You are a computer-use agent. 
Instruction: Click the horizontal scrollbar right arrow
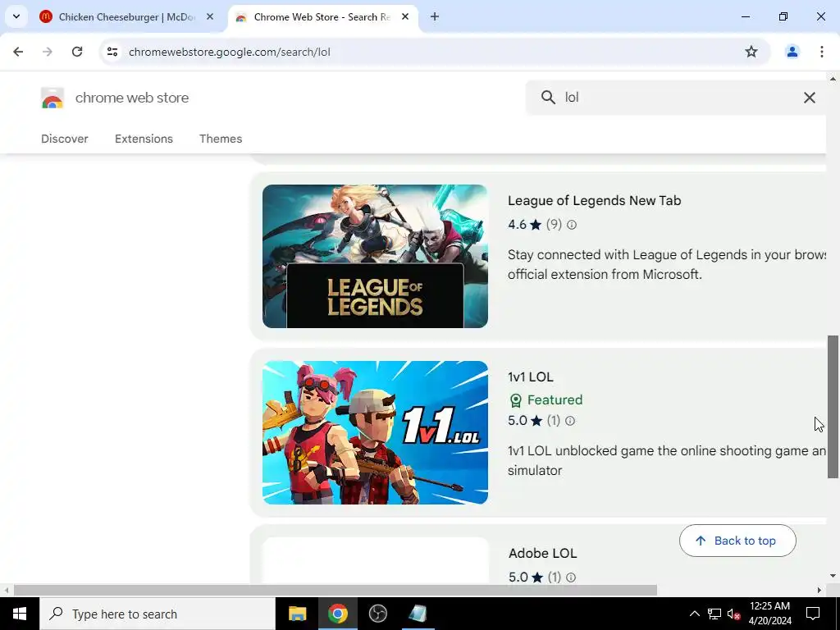click(x=819, y=591)
